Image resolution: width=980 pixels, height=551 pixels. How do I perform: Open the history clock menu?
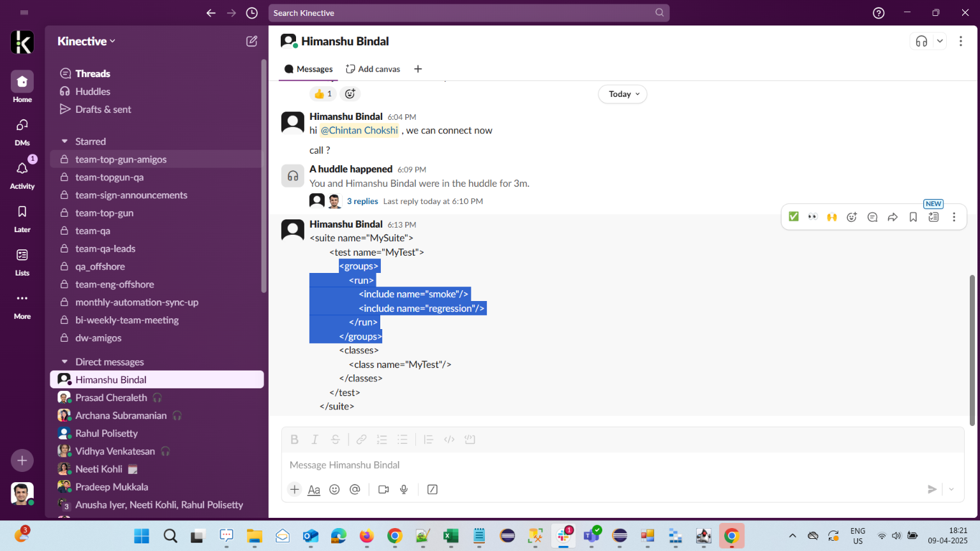(252, 13)
